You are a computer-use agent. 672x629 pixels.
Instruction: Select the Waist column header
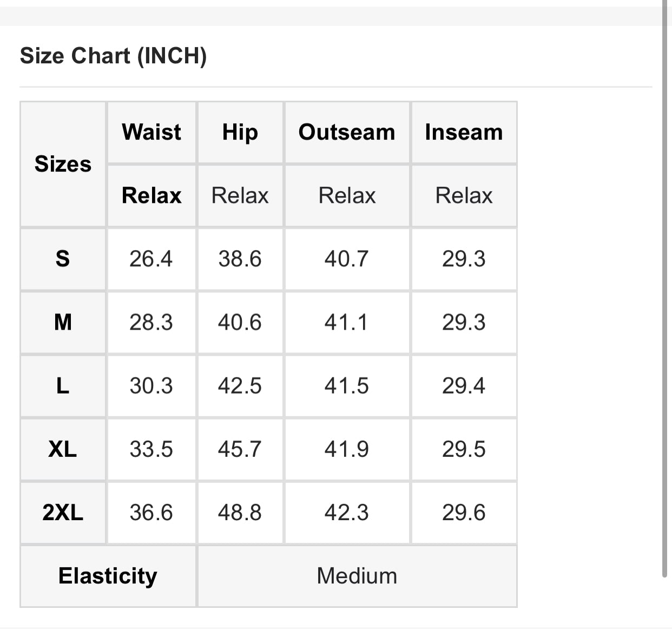pos(151,132)
